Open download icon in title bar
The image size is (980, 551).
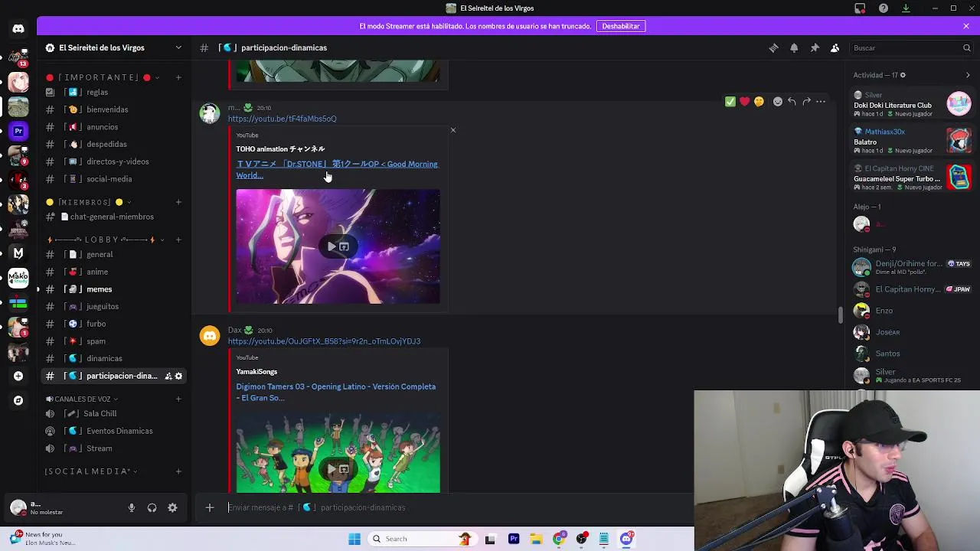coord(906,8)
